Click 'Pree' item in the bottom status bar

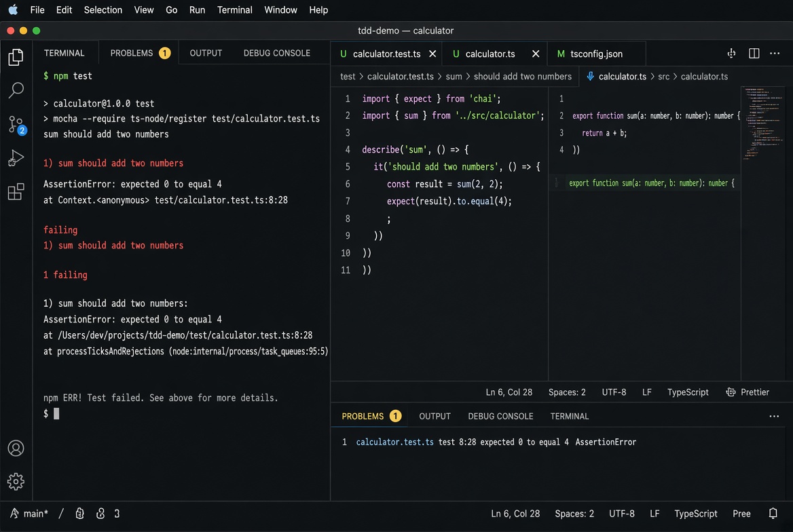(741, 513)
